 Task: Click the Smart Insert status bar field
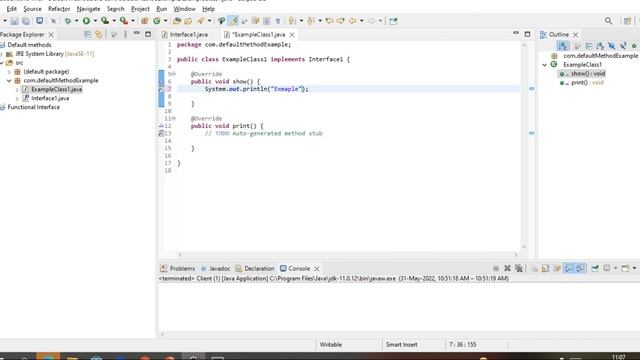(x=402, y=344)
